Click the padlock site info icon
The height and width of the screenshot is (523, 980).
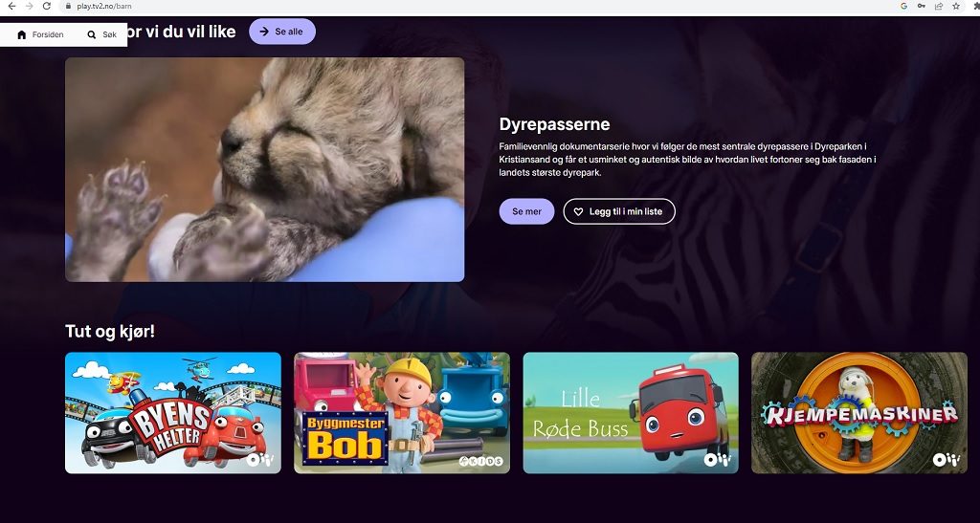click(x=68, y=6)
